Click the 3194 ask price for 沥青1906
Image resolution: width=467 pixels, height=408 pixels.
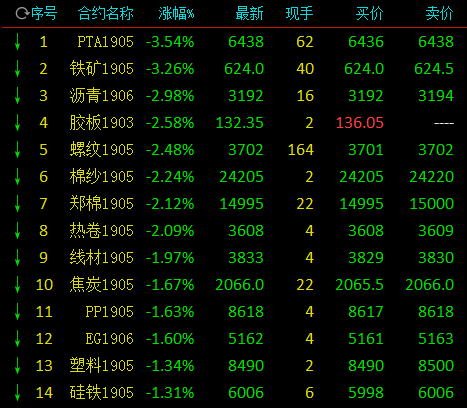point(436,96)
